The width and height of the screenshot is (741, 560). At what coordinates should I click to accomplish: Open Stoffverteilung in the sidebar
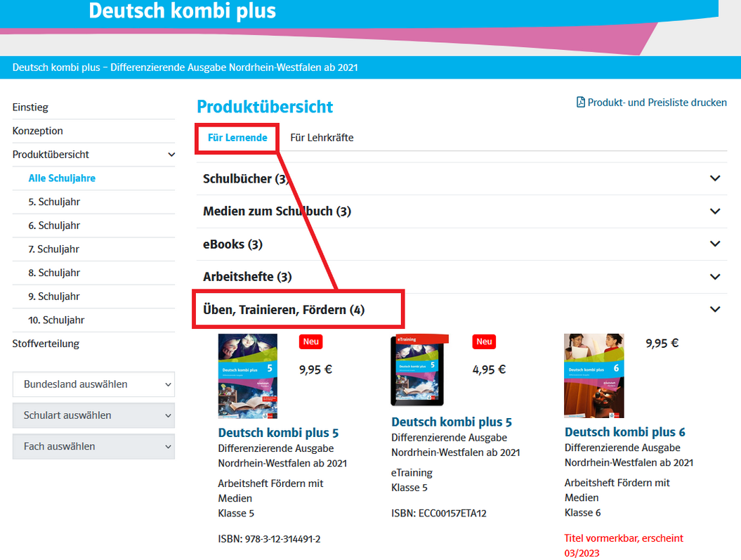click(46, 344)
